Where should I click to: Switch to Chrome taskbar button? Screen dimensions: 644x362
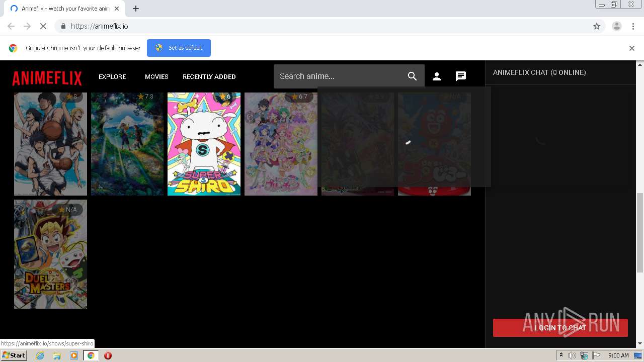(91, 355)
